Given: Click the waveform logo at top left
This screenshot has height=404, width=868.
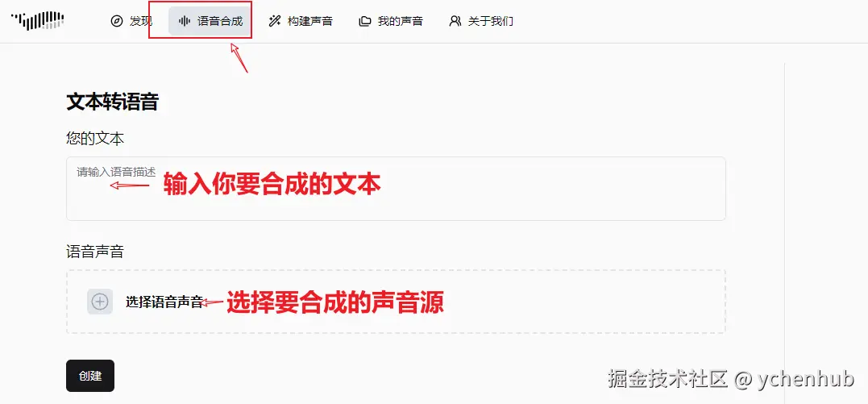Looking at the screenshot, I should [x=38, y=21].
